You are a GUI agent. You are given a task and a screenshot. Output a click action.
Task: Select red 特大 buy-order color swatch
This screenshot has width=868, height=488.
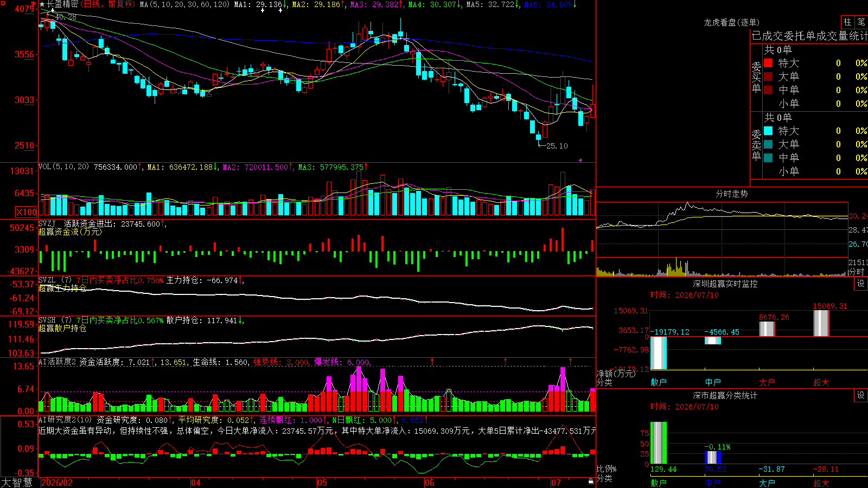[x=768, y=63]
